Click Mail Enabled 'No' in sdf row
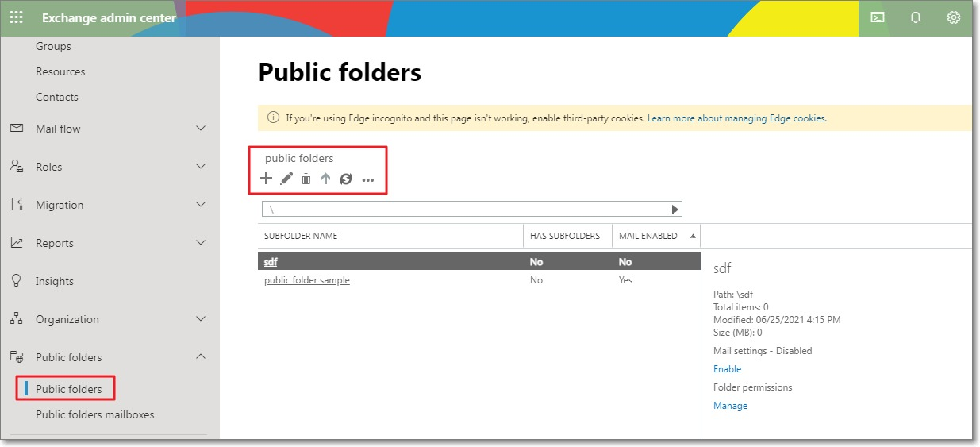The height and width of the screenshot is (447, 980). (x=625, y=262)
